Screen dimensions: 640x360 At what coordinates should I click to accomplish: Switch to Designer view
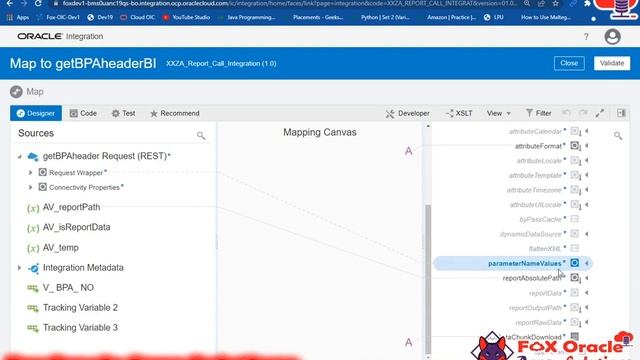[36, 113]
